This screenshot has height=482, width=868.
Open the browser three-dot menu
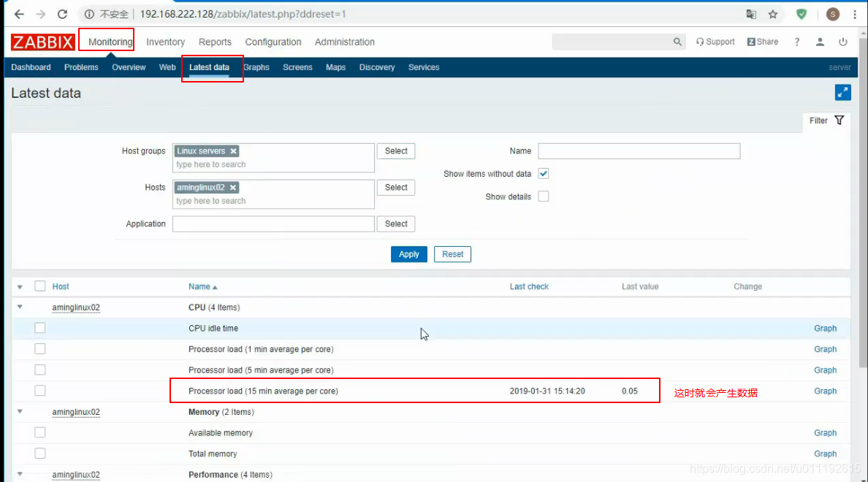coord(855,15)
